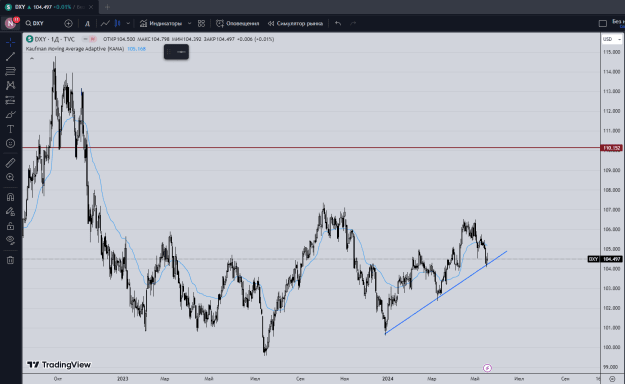Open the DXY symbol search
The width and height of the screenshot is (625, 384).
(x=35, y=24)
